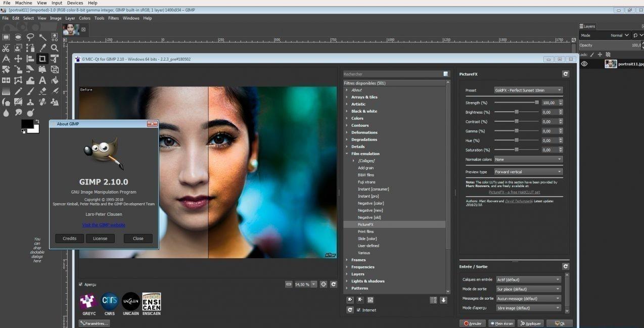Viewport: 644px width, 328px height.
Task: Uncheck the Internet checkbox
Action: [x=359, y=310]
